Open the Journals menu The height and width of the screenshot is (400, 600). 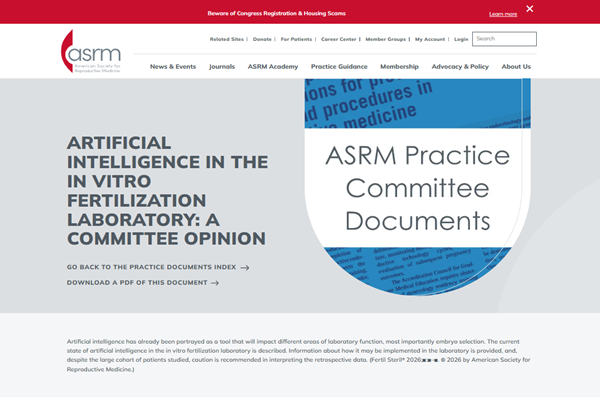click(x=222, y=67)
